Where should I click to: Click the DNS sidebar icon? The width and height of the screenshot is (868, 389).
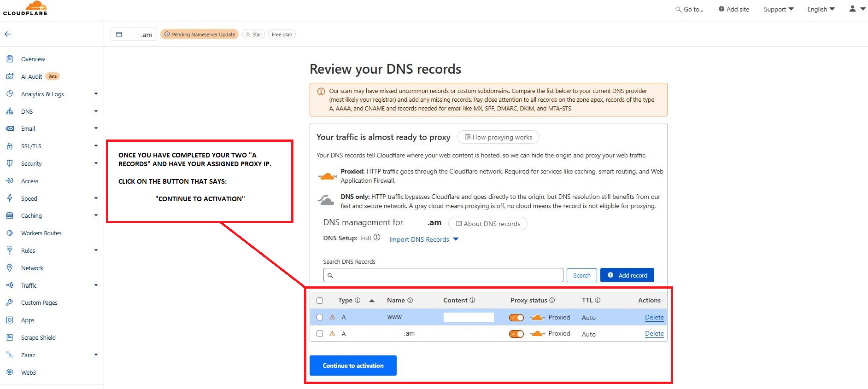[10, 111]
